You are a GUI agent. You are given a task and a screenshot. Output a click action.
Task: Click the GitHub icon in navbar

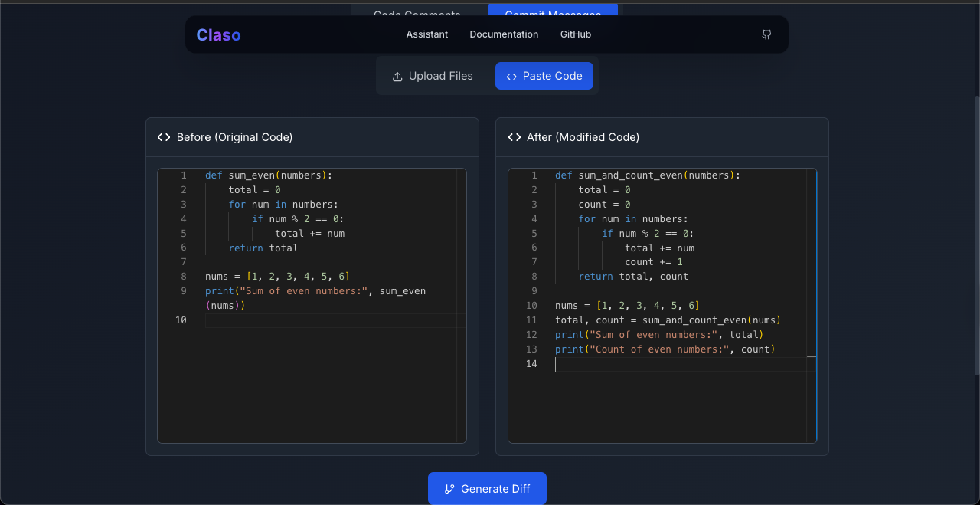(x=766, y=34)
